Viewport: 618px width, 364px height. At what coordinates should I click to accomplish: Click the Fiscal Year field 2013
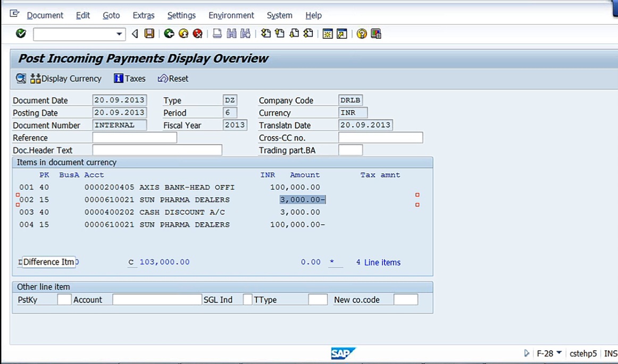pyautogui.click(x=235, y=125)
